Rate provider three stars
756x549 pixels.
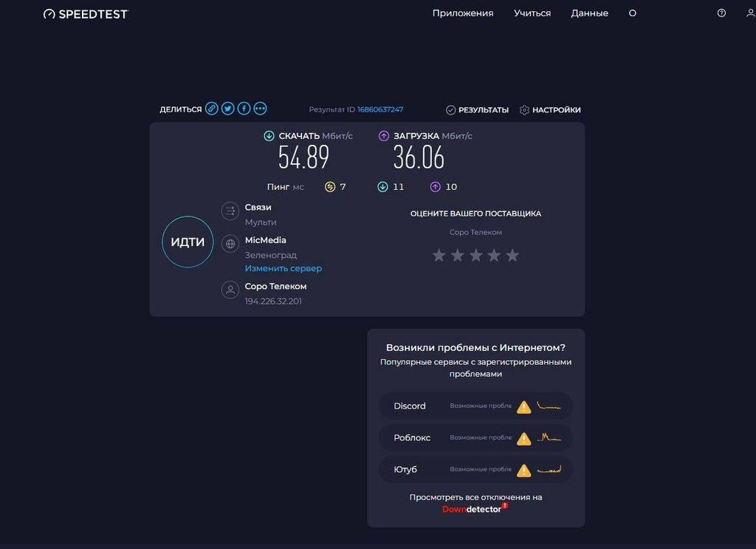(476, 255)
